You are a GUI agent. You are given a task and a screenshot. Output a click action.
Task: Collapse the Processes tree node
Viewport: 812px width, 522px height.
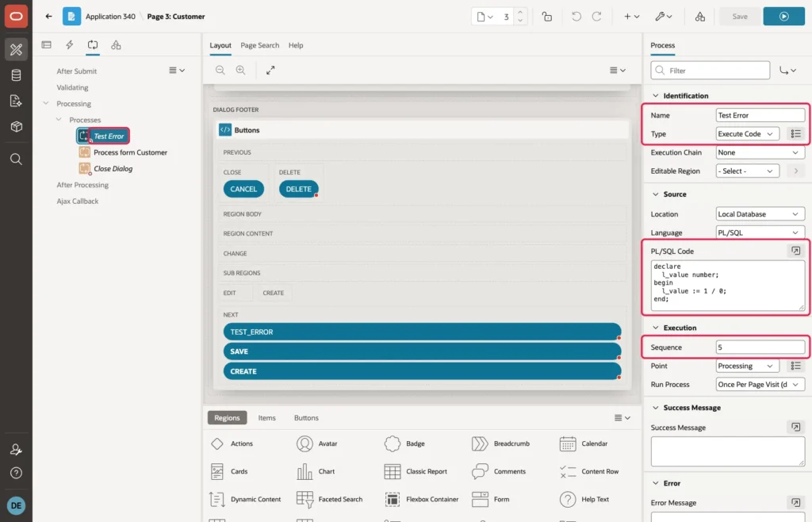pos(59,119)
